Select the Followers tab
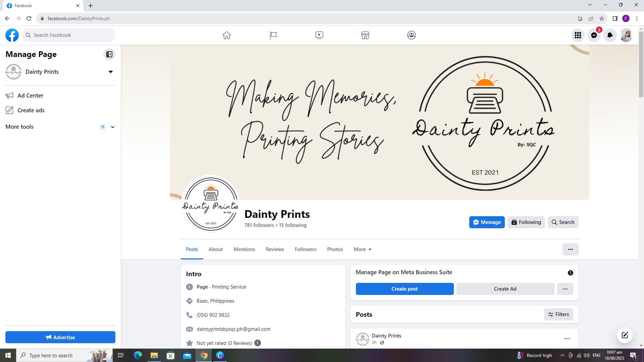The height and width of the screenshot is (362, 644). point(306,249)
